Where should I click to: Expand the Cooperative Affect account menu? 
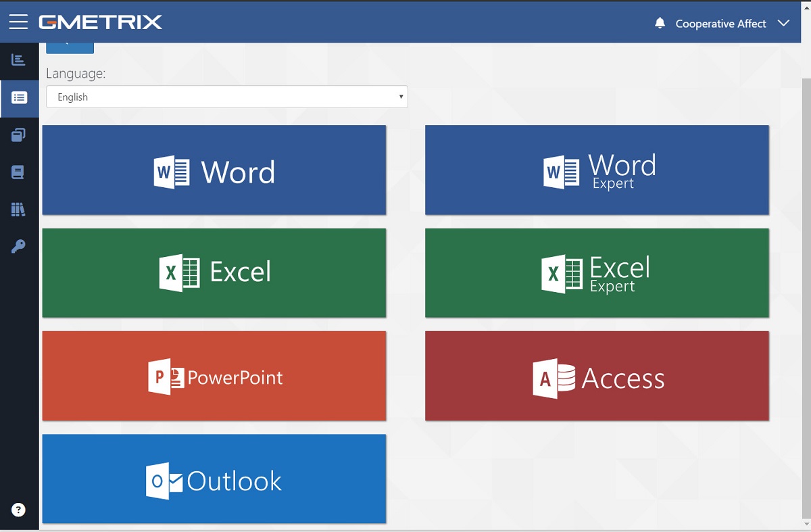tap(733, 24)
